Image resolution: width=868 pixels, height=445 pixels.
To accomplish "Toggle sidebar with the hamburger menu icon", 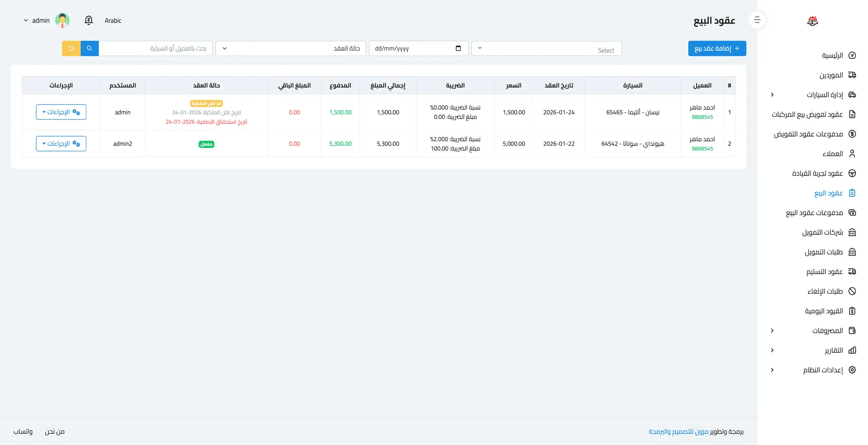I will pos(757,20).
